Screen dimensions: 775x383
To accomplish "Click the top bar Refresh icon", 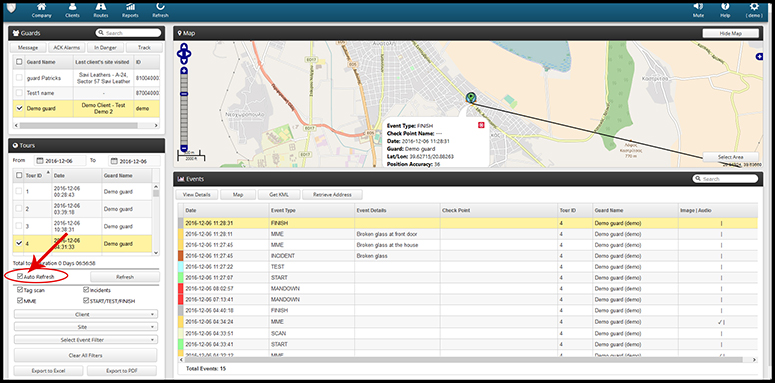I will [x=161, y=9].
